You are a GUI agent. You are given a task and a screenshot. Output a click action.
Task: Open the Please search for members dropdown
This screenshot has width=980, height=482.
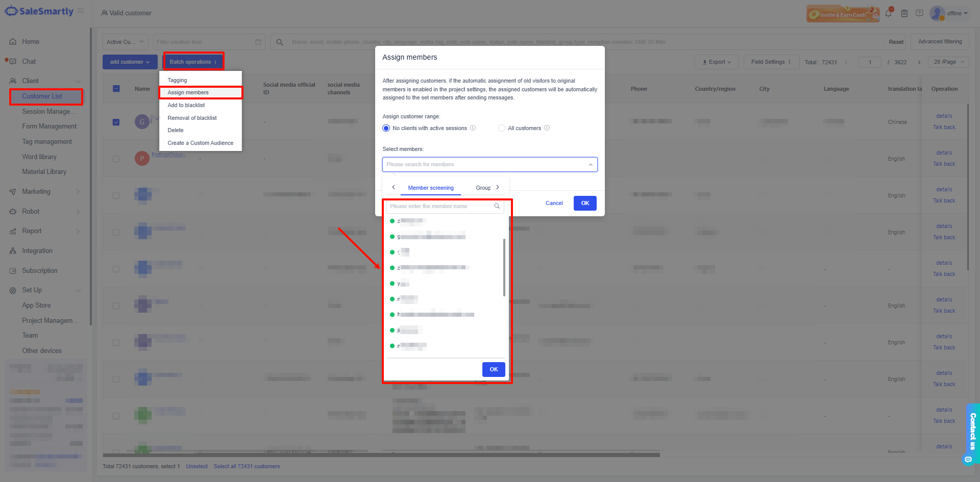coord(489,164)
